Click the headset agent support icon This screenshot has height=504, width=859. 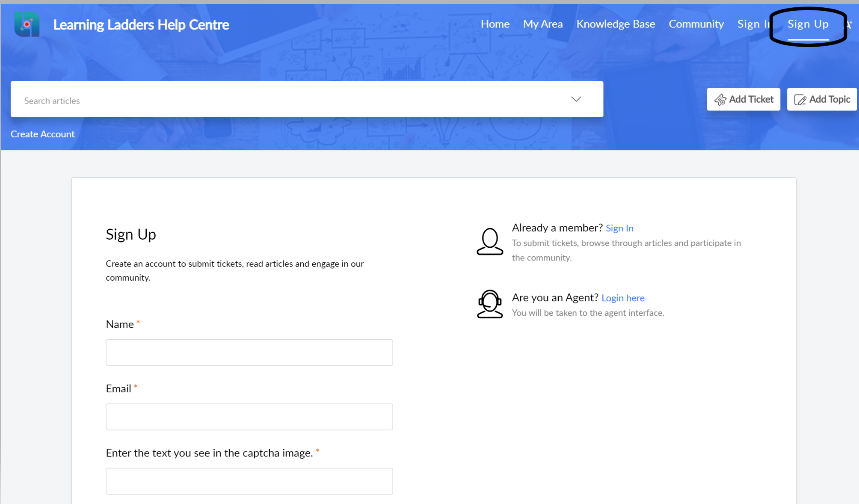pos(489,303)
